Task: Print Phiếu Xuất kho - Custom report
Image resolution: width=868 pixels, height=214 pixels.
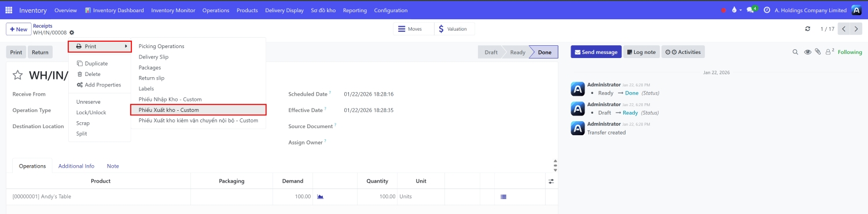Action: 198,110
